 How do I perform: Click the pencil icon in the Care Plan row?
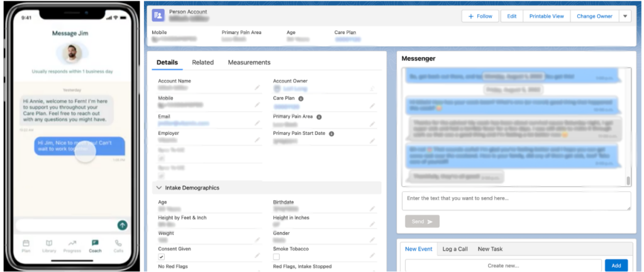pos(372,106)
